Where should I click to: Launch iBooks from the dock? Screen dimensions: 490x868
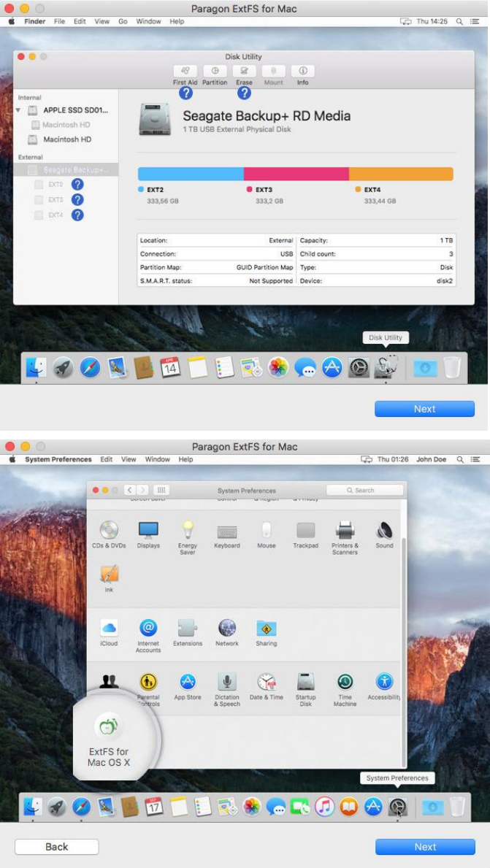[x=349, y=807]
